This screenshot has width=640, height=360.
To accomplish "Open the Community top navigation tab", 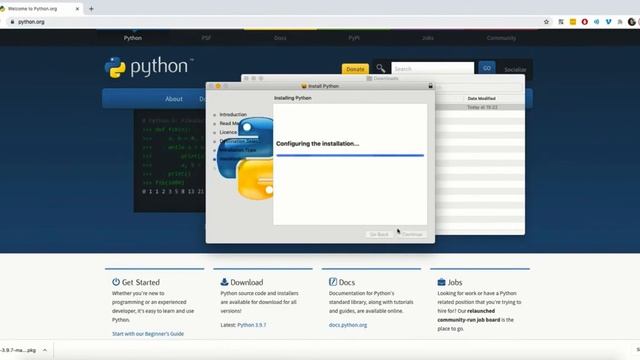I will coord(501,38).
